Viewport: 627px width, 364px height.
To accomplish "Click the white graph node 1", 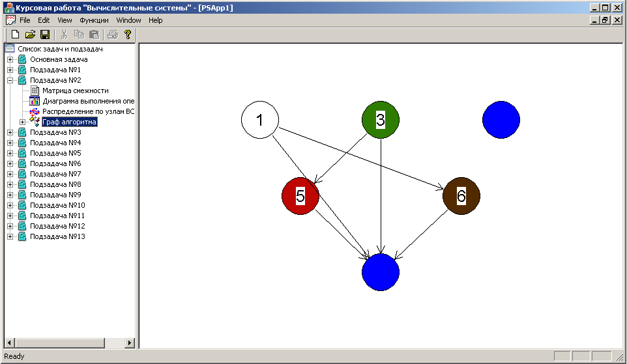I will (x=260, y=120).
